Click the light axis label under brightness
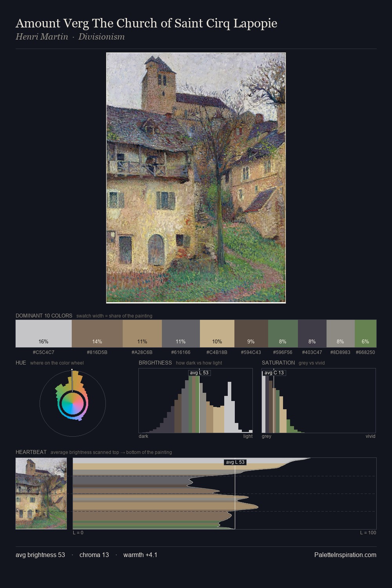The image size is (392, 588). pyautogui.click(x=248, y=436)
